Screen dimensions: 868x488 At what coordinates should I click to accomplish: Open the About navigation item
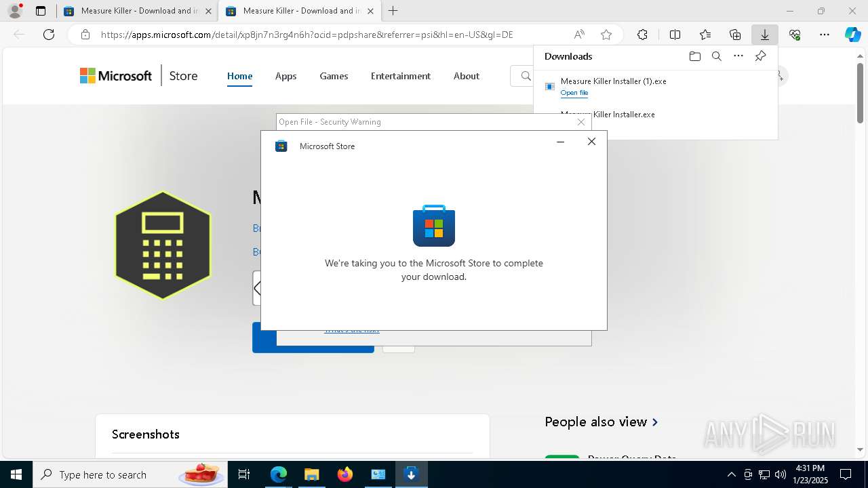click(467, 76)
